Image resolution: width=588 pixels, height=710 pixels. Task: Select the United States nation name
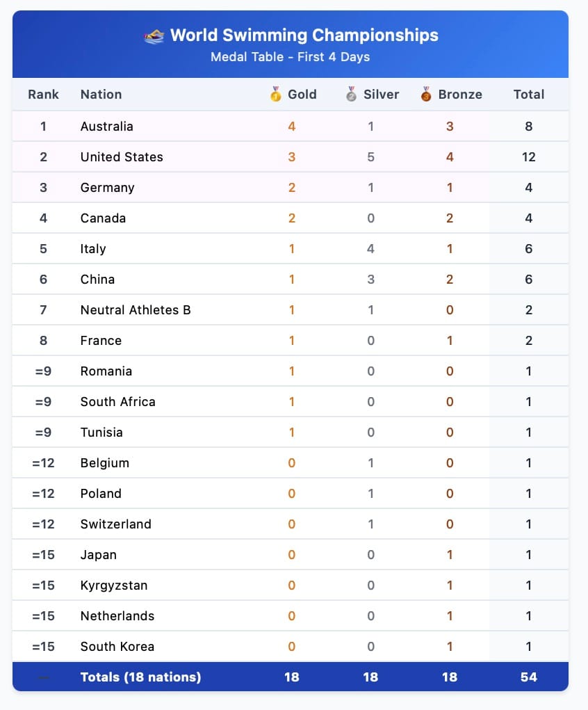click(122, 157)
